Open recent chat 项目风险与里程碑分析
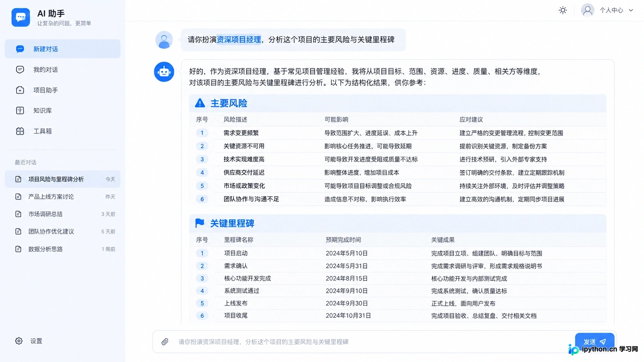644x362 pixels. pos(63,179)
